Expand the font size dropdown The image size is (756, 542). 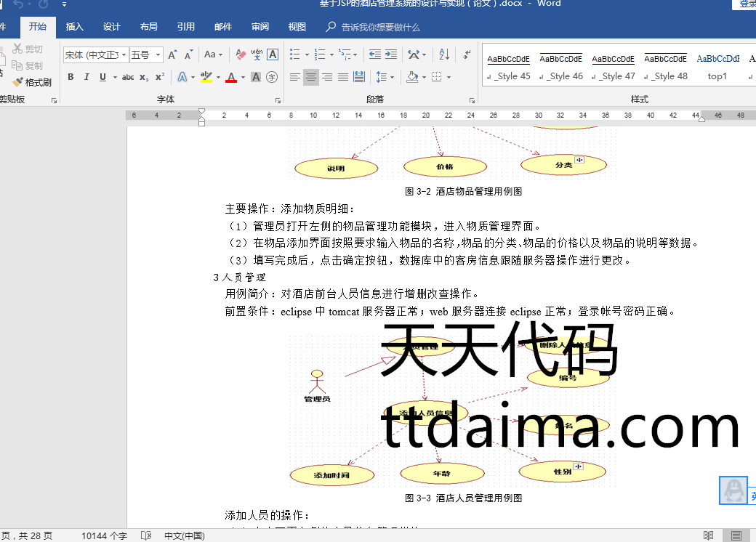pos(158,55)
